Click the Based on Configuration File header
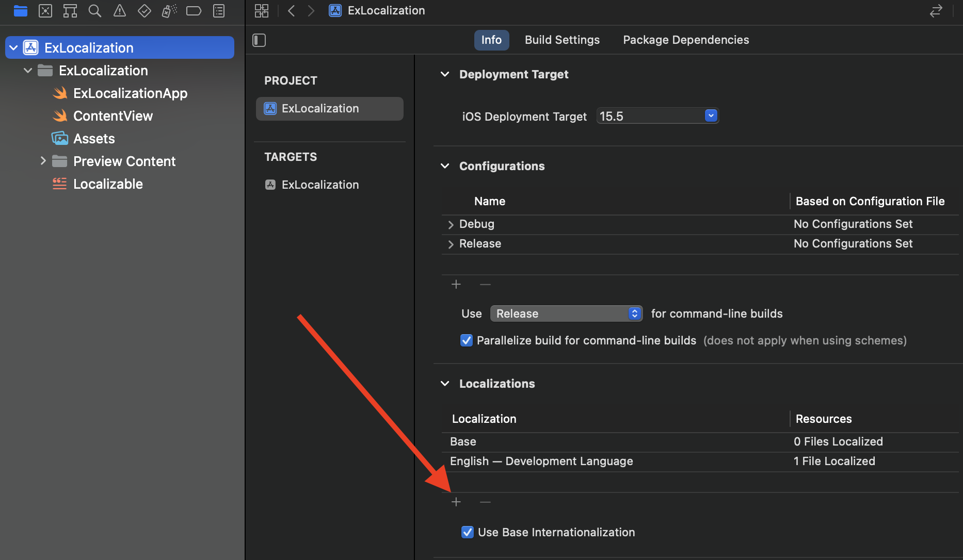Image resolution: width=963 pixels, height=560 pixels. tap(870, 202)
